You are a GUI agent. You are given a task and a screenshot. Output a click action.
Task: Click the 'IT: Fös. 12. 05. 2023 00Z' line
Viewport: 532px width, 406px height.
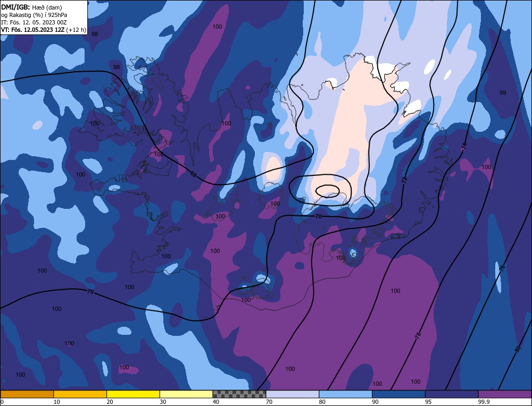(x=34, y=22)
